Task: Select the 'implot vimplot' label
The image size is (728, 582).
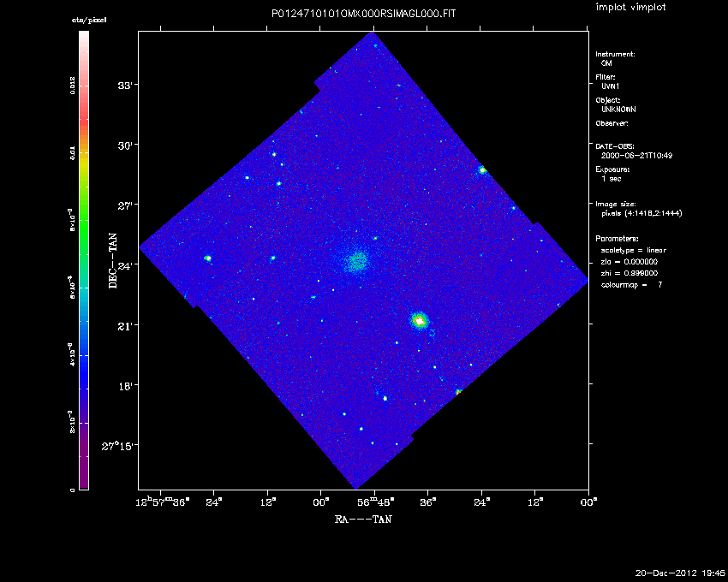Action: pos(630,7)
